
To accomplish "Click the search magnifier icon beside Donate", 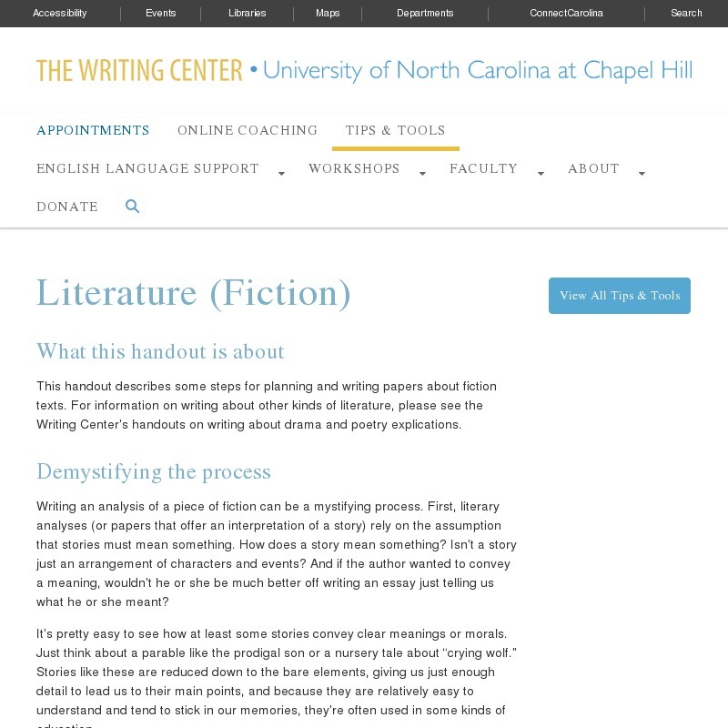I will click(x=132, y=207).
